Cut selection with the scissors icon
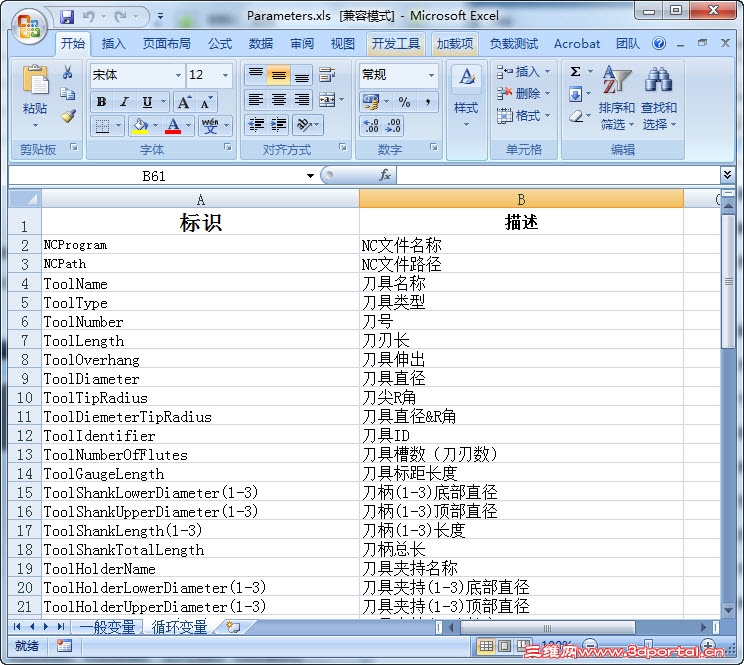Image resolution: width=744 pixels, height=665 pixels. pos(68,73)
